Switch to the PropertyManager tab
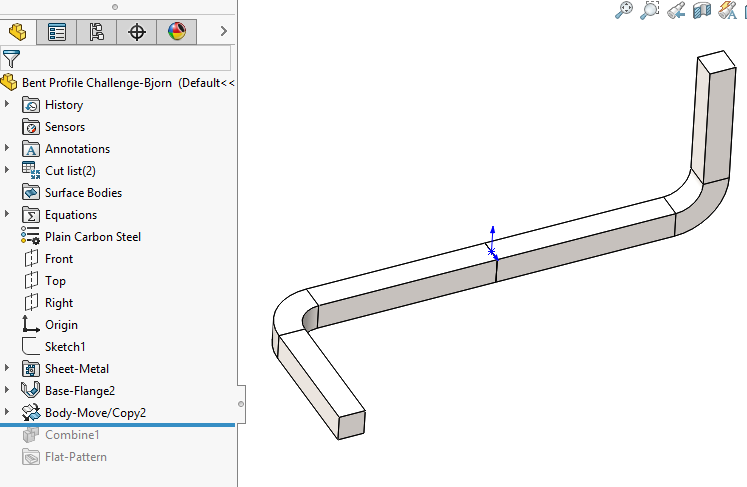The width and height of the screenshot is (747, 487). pos(57,32)
